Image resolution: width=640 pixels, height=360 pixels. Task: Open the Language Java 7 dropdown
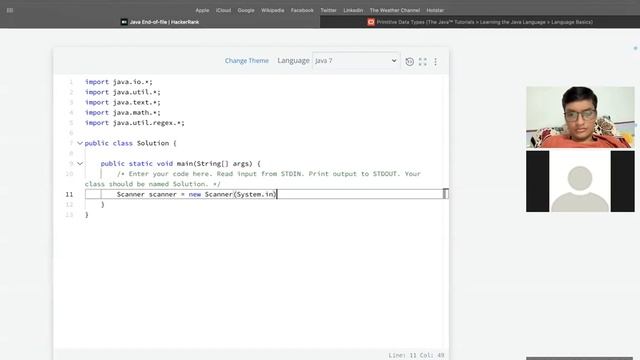tap(356, 61)
